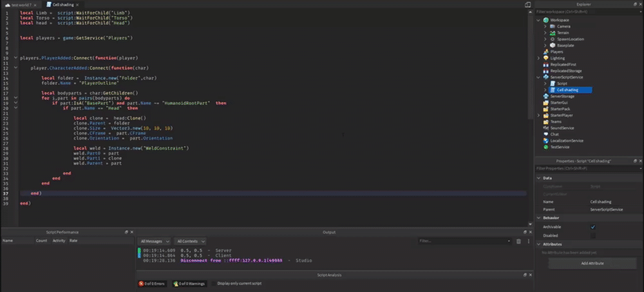Click the ServerScriptService icon
Image resolution: width=644 pixels, height=292 pixels.
point(546,77)
